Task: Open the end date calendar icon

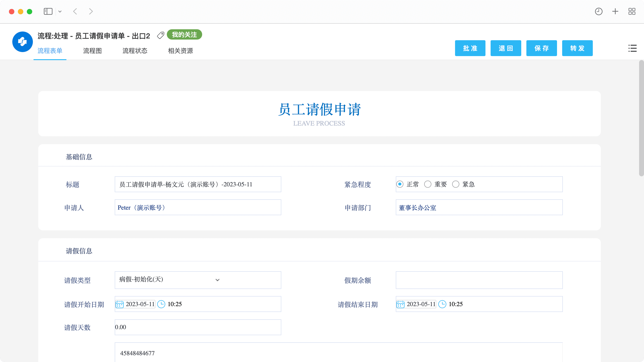Action: tap(400, 304)
